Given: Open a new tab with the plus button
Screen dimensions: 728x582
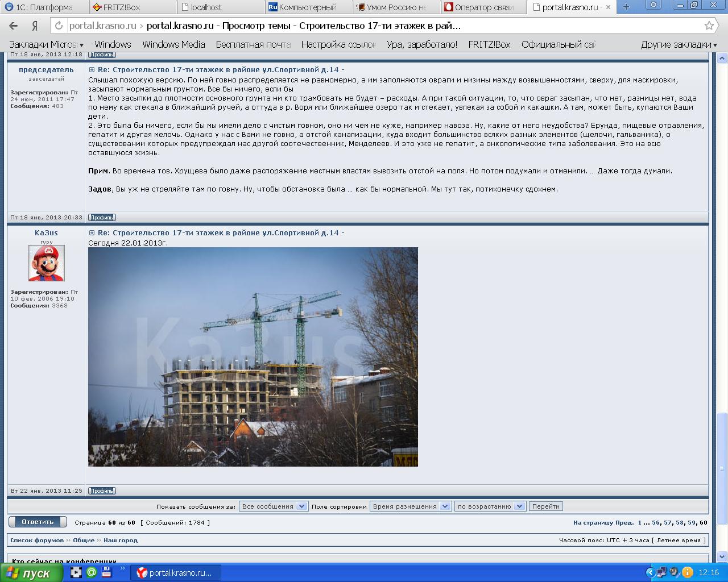Looking at the screenshot, I should point(626,7).
